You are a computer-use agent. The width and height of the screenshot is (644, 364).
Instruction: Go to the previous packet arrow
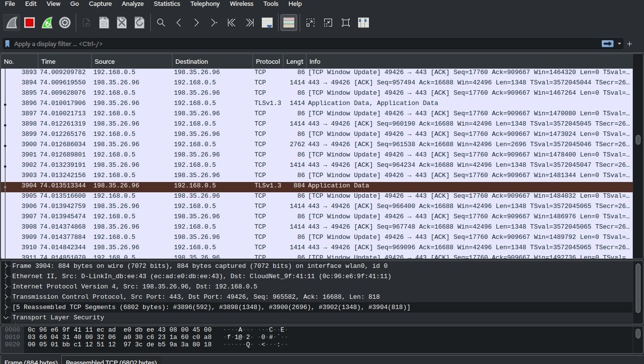[x=179, y=23]
